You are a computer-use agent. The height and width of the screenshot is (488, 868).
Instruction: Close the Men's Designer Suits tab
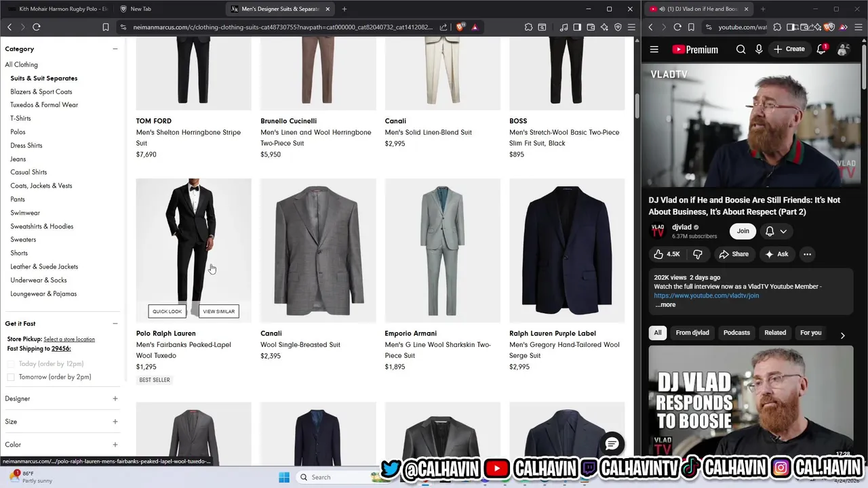click(x=328, y=9)
